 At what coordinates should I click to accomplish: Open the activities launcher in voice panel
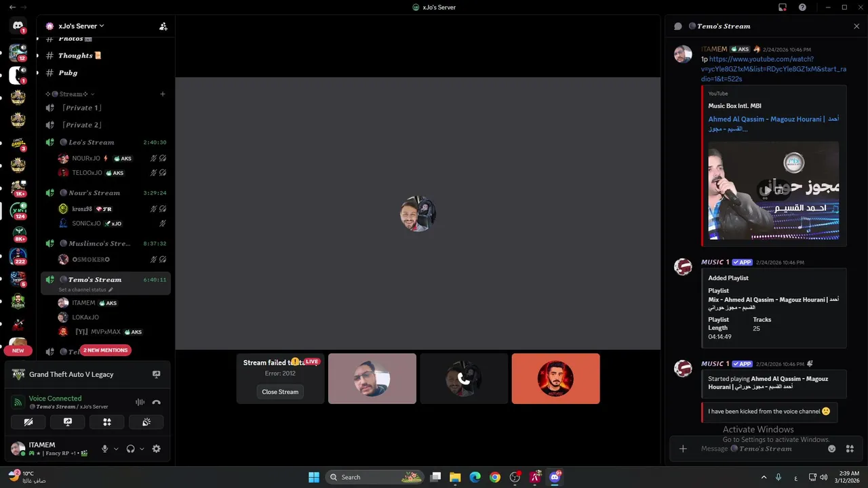(x=107, y=422)
